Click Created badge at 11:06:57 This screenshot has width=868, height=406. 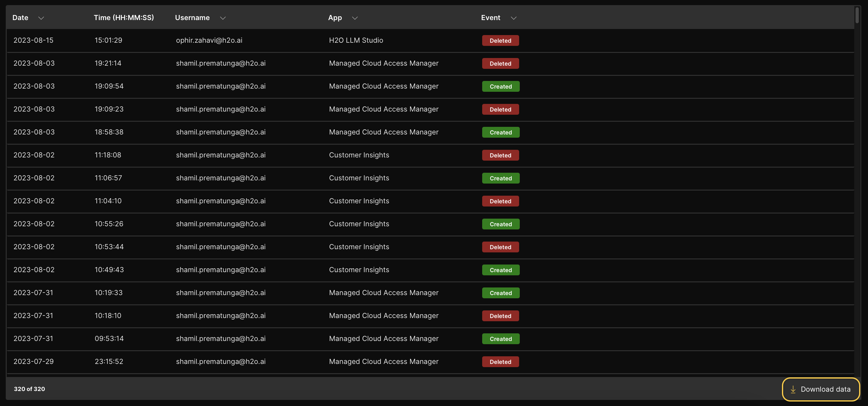click(x=500, y=178)
